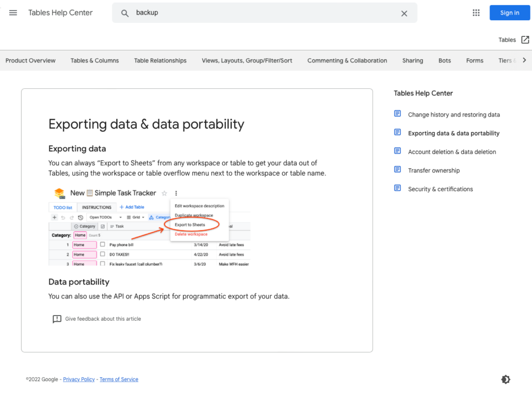Toggle dark mode icon at bottom right
The width and height of the screenshot is (532, 393).
[506, 379]
